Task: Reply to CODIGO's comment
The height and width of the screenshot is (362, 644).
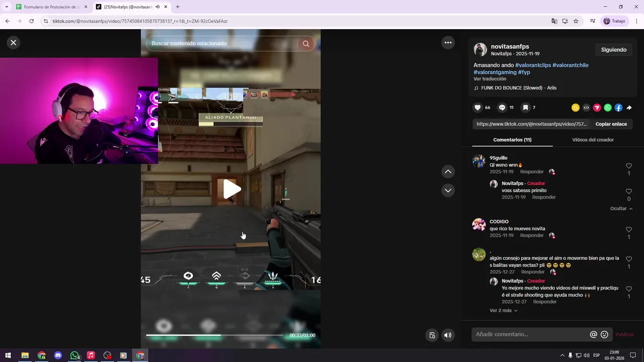Action: pyautogui.click(x=532, y=235)
